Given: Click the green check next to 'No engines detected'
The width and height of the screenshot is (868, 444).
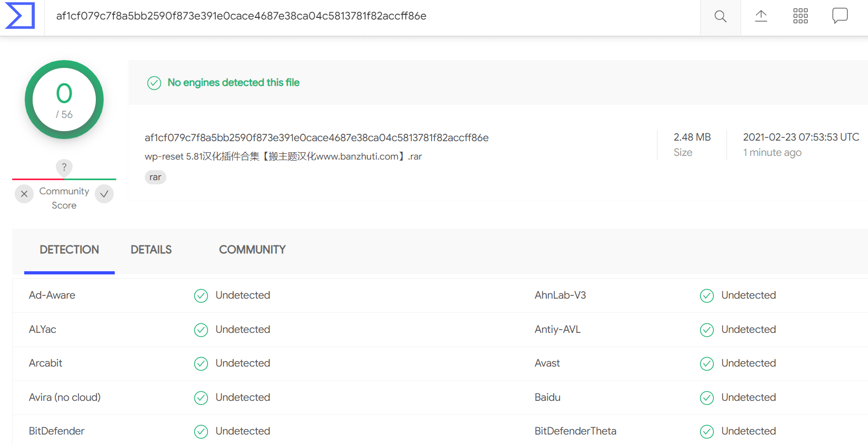Looking at the screenshot, I should click(154, 83).
